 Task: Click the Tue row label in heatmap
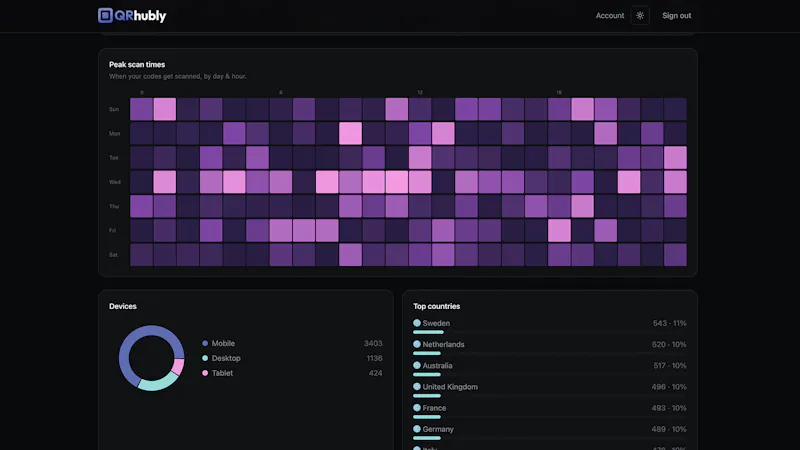114,158
